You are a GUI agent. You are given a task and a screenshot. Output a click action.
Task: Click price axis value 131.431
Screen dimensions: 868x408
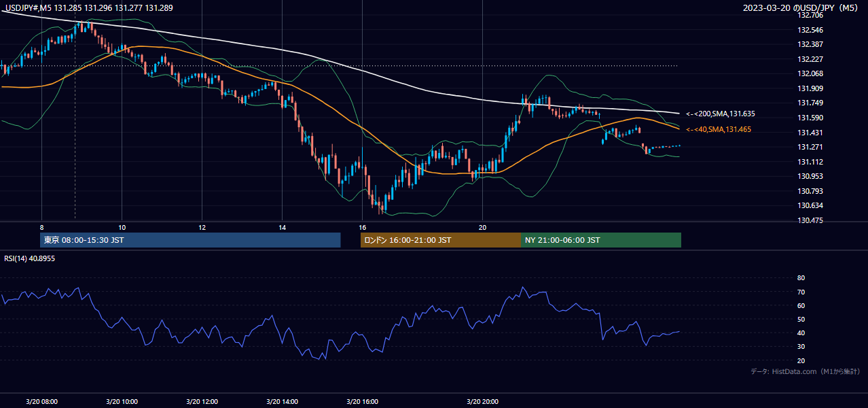[810, 133]
